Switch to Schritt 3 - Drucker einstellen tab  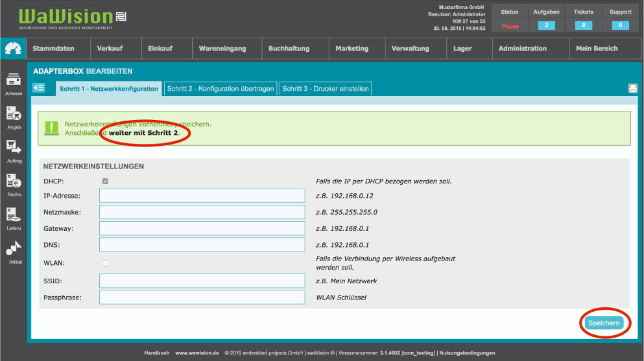point(326,89)
